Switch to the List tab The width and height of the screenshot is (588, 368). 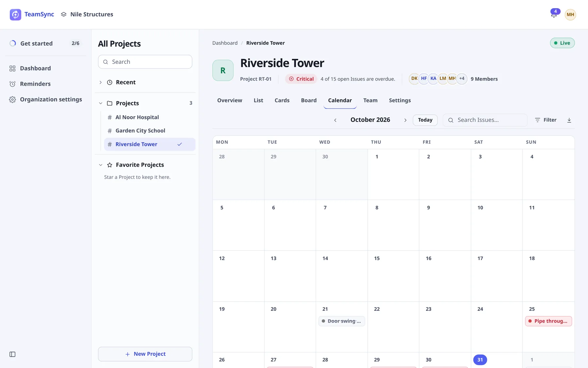coord(258,100)
